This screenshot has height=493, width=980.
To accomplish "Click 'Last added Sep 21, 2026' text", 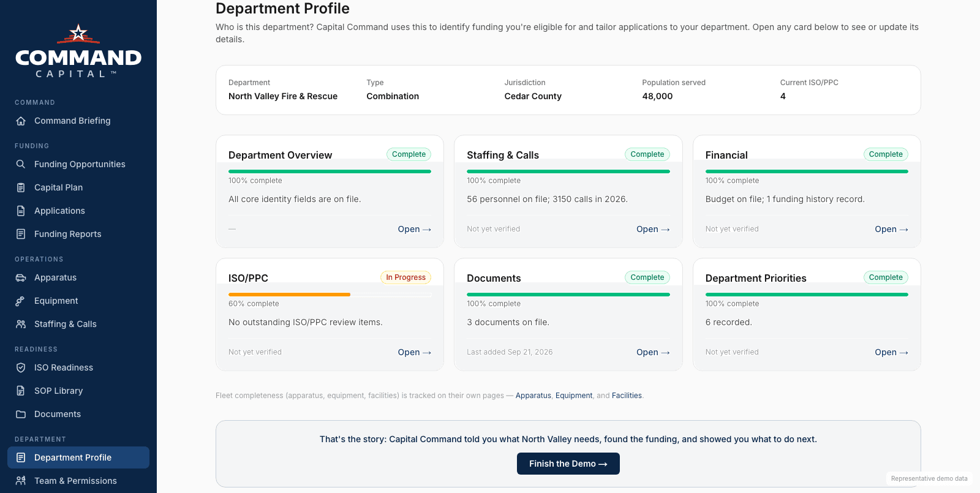I will pos(510,352).
